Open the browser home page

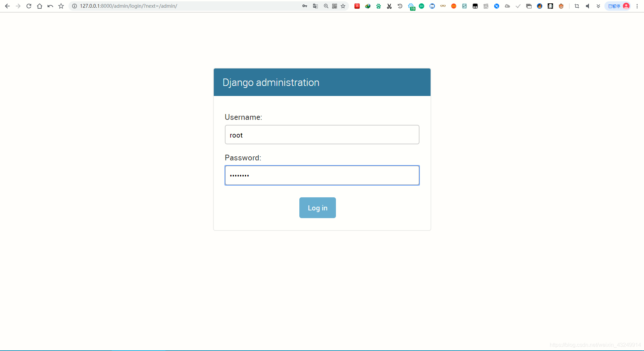pyautogui.click(x=40, y=6)
